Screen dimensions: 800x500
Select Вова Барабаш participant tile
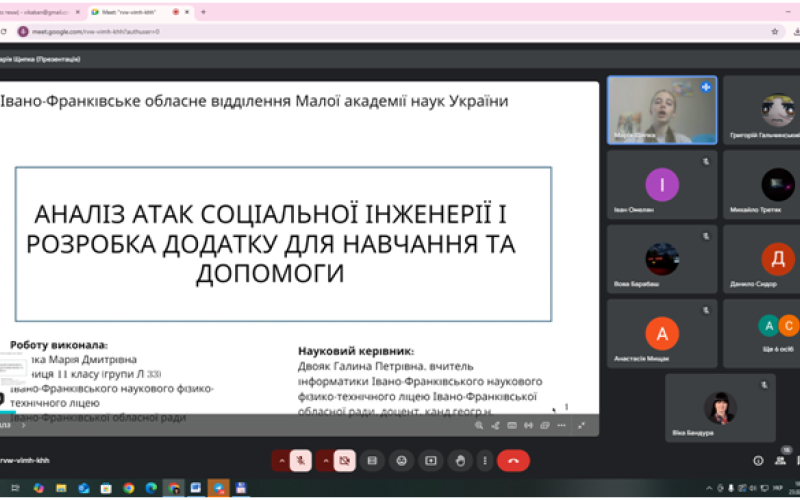(662, 259)
